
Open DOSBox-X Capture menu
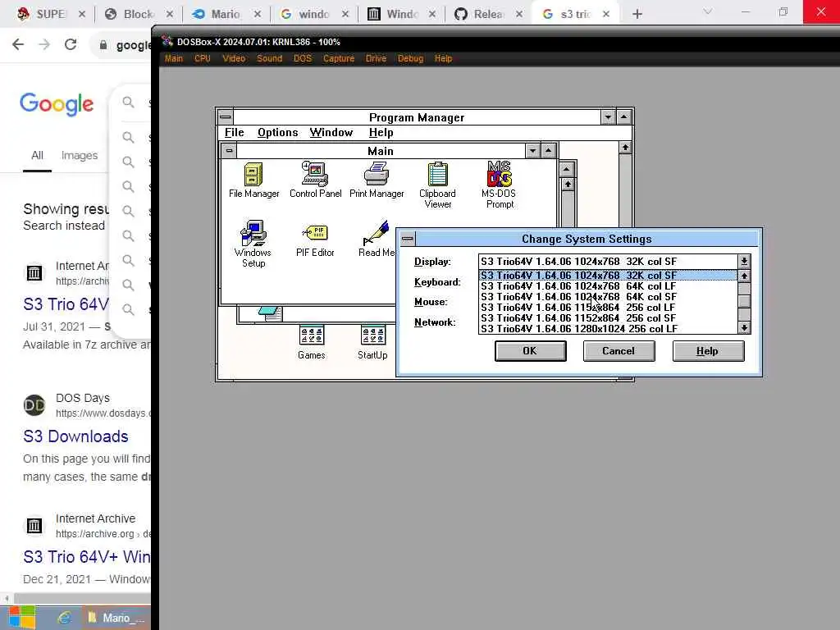point(339,58)
